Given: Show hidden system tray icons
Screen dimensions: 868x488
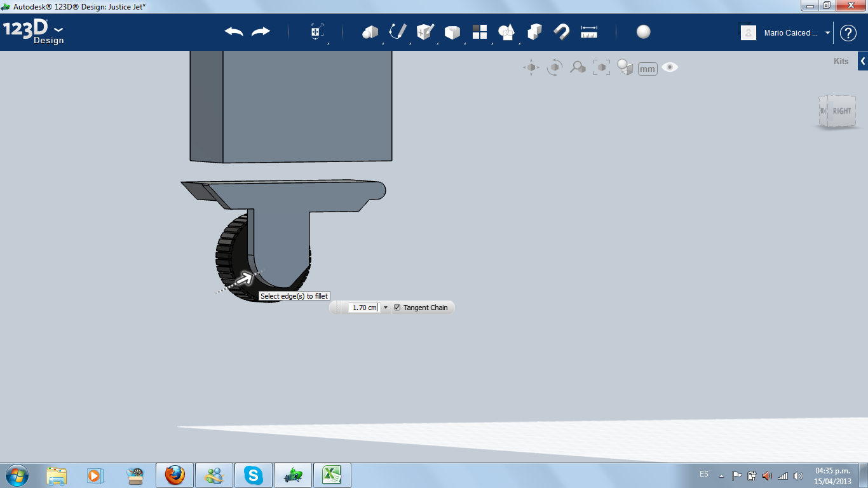Looking at the screenshot, I should click(721, 475).
